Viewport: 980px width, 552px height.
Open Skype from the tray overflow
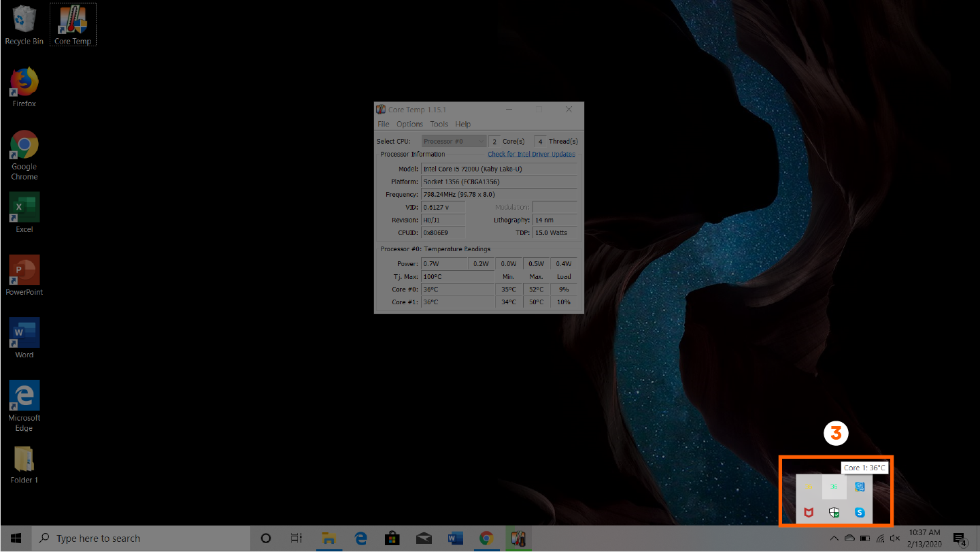click(860, 513)
